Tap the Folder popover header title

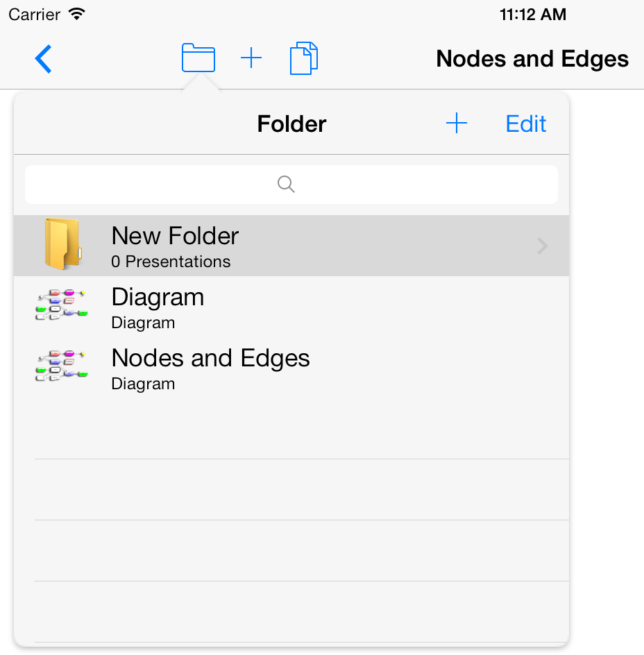pos(291,124)
